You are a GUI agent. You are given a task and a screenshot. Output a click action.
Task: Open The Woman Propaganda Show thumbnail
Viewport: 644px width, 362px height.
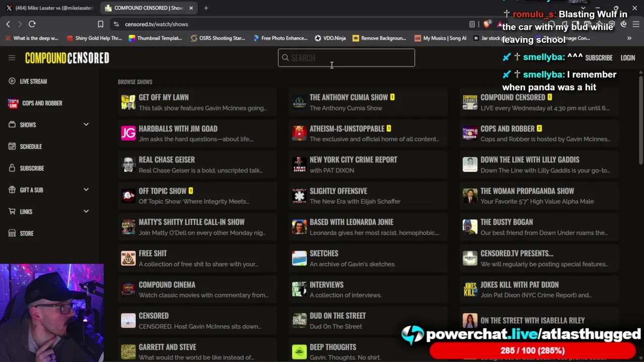[470, 196]
